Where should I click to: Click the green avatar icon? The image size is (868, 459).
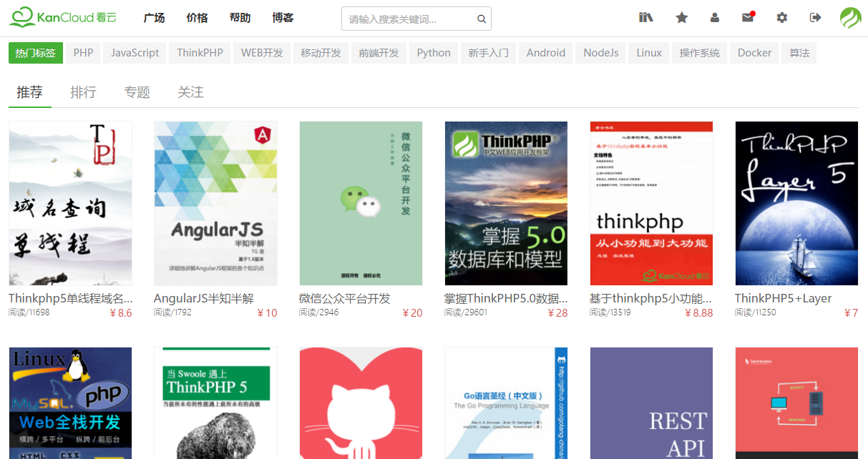click(851, 18)
